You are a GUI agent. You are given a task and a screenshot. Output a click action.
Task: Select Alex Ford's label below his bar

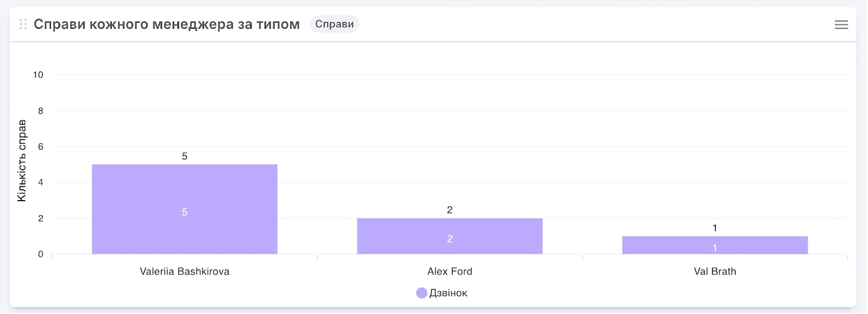tap(449, 271)
